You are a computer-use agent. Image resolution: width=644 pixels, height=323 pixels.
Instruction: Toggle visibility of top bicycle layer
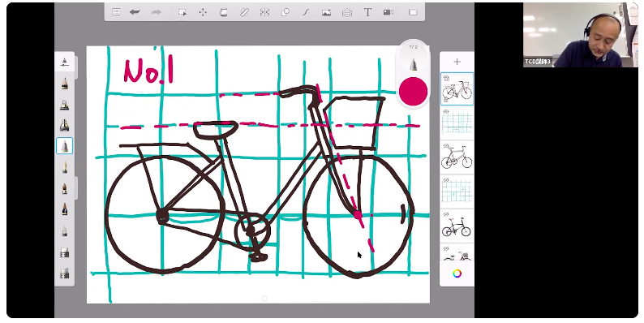[x=446, y=78]
